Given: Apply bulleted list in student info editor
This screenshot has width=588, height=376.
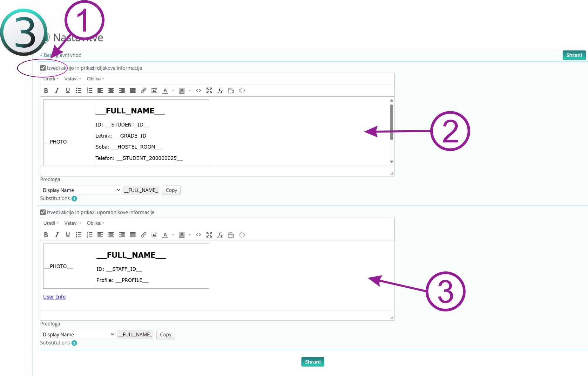Looking at the screenshot, I should pyautogui.click(x=78, y=91).
